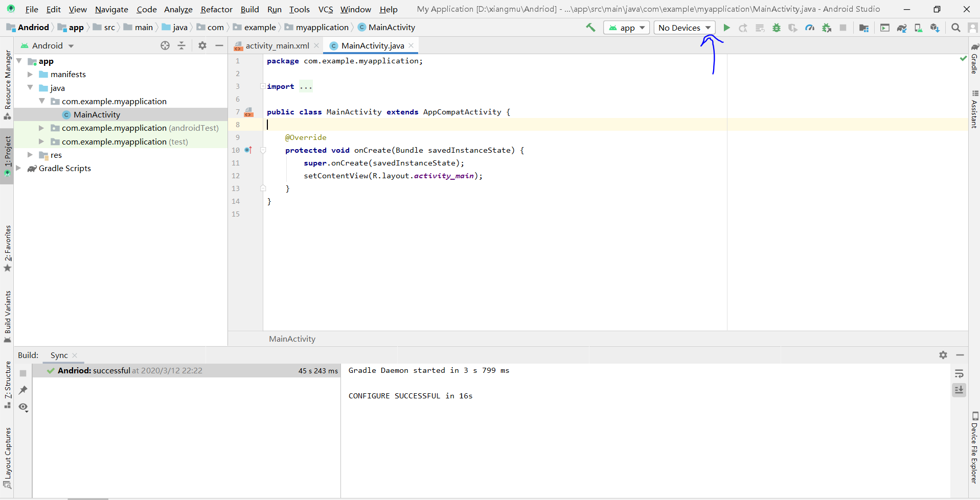Click scroll-from-source target icon in Project panel
The width and height of the screenshot is (980, 500).
pos(165,45)
